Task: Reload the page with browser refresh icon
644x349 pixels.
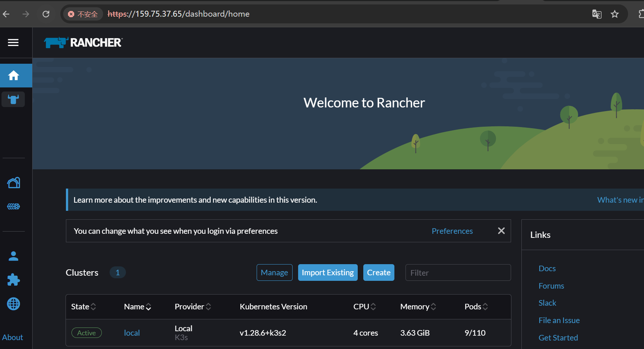Action: pyautogui.click(x=46, y=14)
